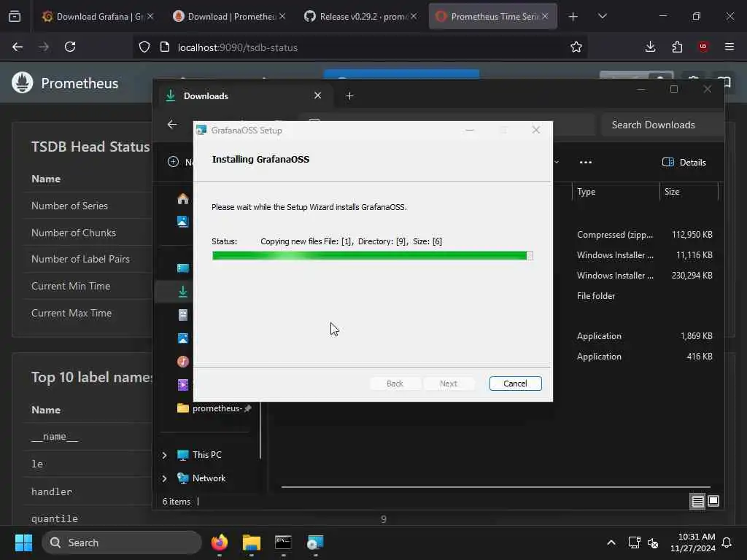Viewport: 747px width, 560px height.
Task: Click the taskbar Search box
Action: pos(122,542)
